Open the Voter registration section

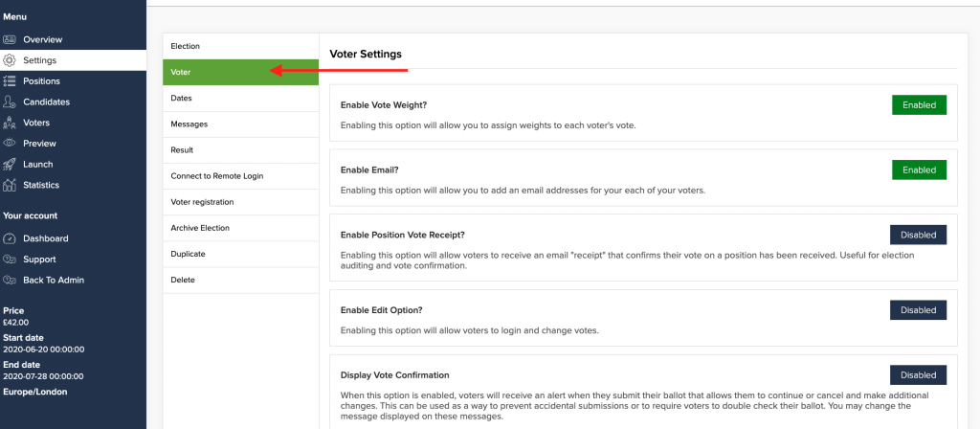(x=240, y=203)
